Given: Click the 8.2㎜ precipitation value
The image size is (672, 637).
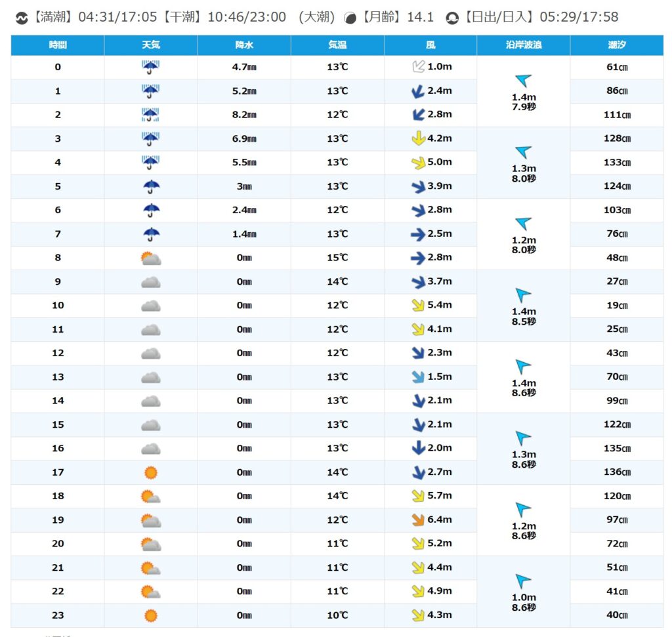Looking at the screenshot, I should pyautogui.click(x=244, y=115).
